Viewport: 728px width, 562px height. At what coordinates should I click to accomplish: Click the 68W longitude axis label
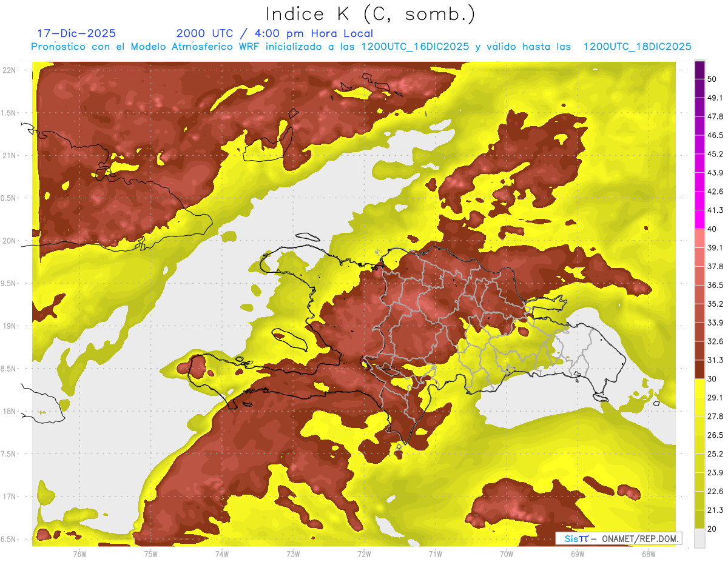(x=648, y=554)
